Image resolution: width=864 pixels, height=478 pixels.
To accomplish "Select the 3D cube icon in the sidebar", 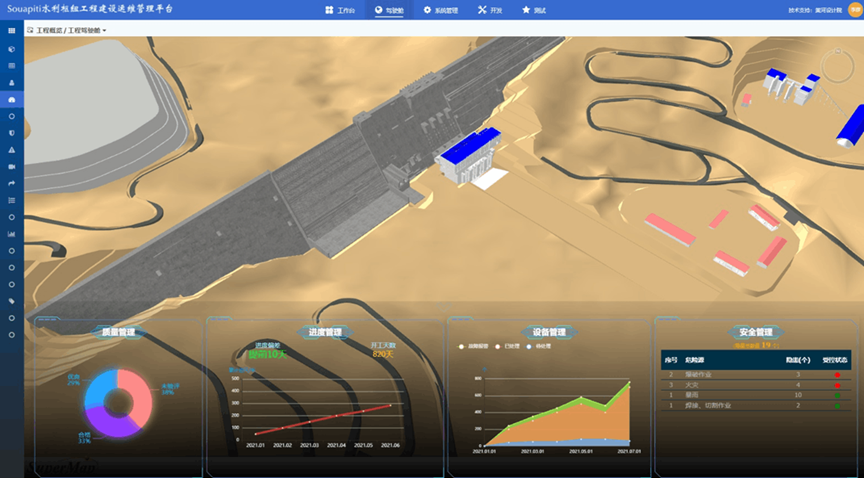I will point(12,49).
